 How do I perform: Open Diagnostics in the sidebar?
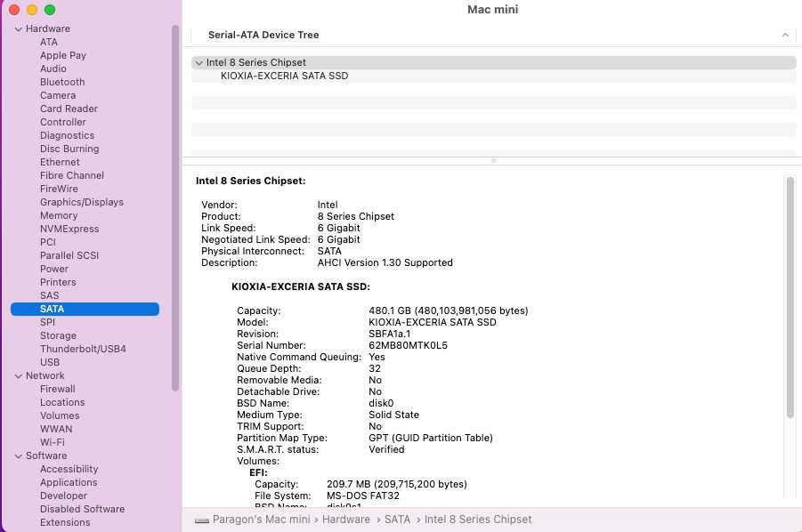point(67,135)
